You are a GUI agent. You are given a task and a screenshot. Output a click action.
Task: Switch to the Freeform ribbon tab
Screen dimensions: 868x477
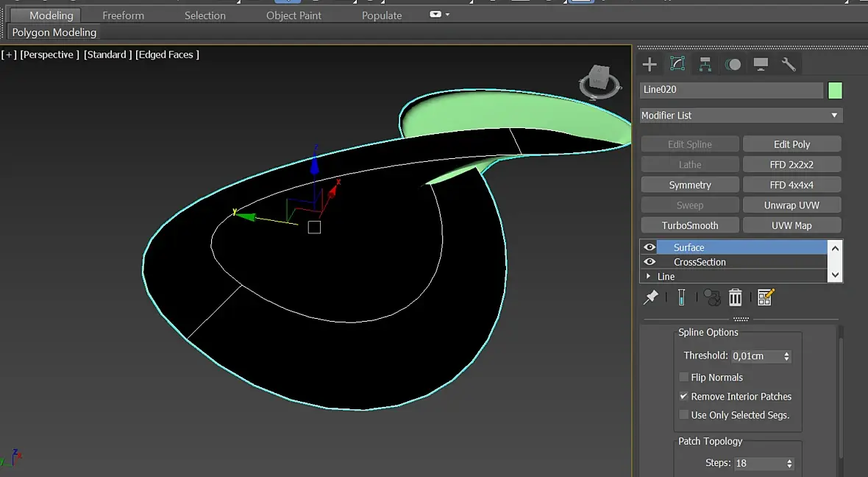pyautogui.click(x=123, y=15)
